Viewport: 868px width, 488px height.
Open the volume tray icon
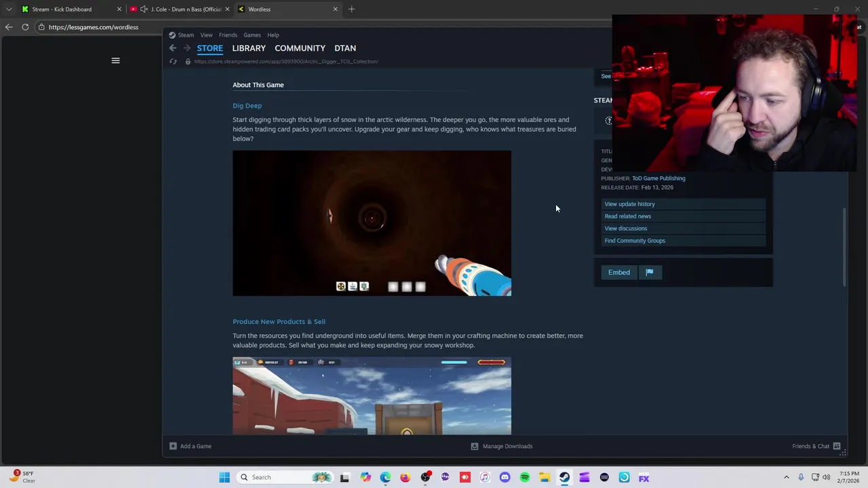coord(826,477)
